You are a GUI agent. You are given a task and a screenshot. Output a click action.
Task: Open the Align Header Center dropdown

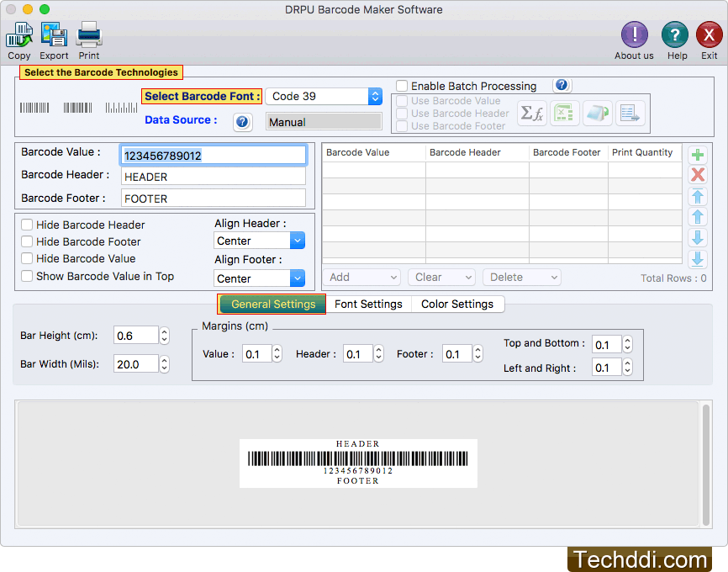point(260,241)
